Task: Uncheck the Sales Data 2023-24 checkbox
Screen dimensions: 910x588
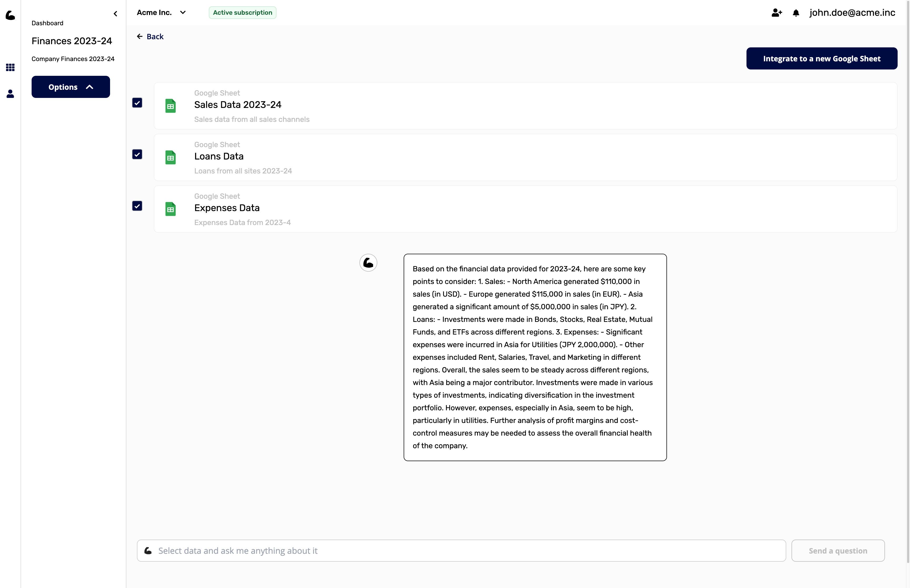Action: click(x=137, y=103)
